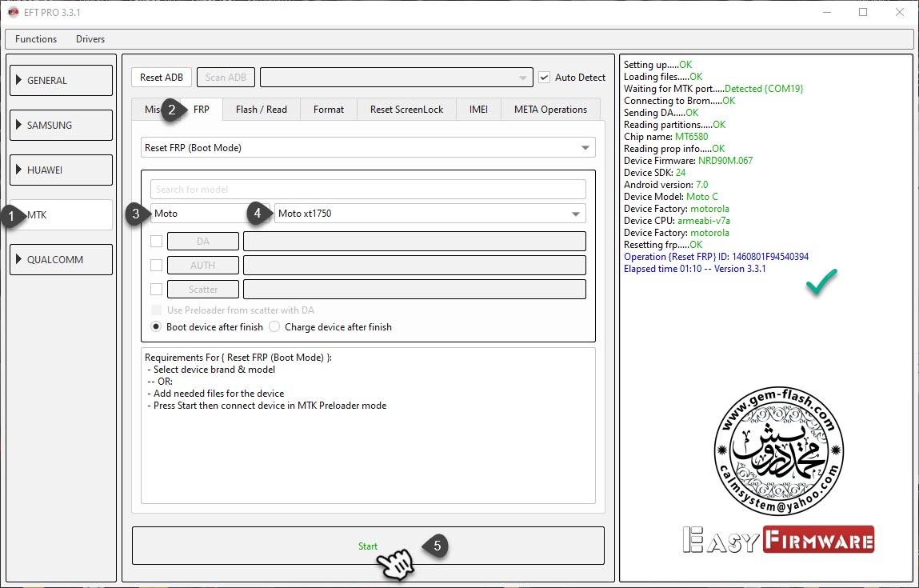
Task: Close the EFT PRO window
Action: point(900,12)
